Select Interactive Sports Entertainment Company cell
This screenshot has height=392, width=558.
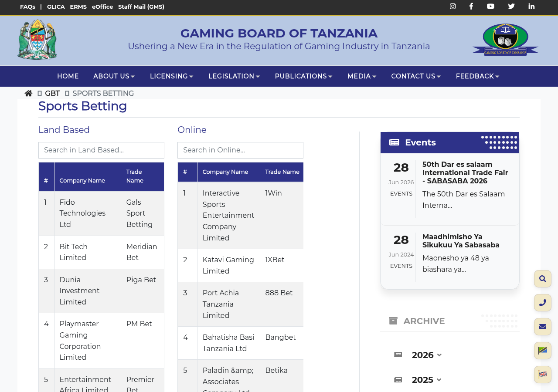pyautogui.click(x=228, y=216)
